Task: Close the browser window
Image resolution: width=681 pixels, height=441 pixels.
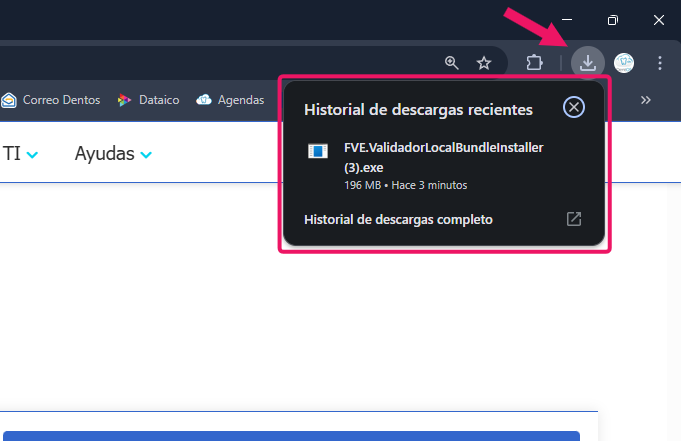Action: [659, 20]
